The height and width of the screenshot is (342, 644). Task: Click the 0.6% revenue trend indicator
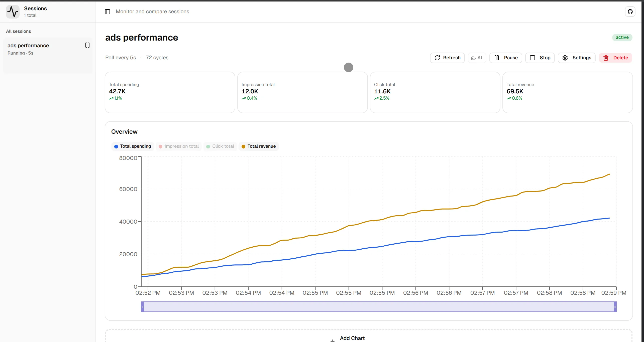tap(514, 98)
